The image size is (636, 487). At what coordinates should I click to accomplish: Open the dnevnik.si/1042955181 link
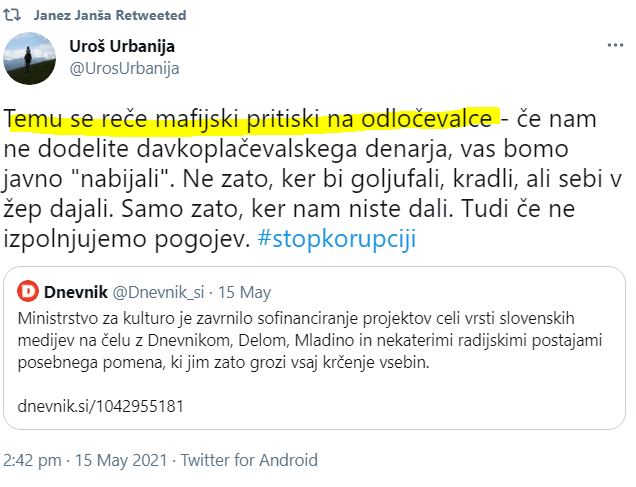pyautogui.click(x=88, y=407)
